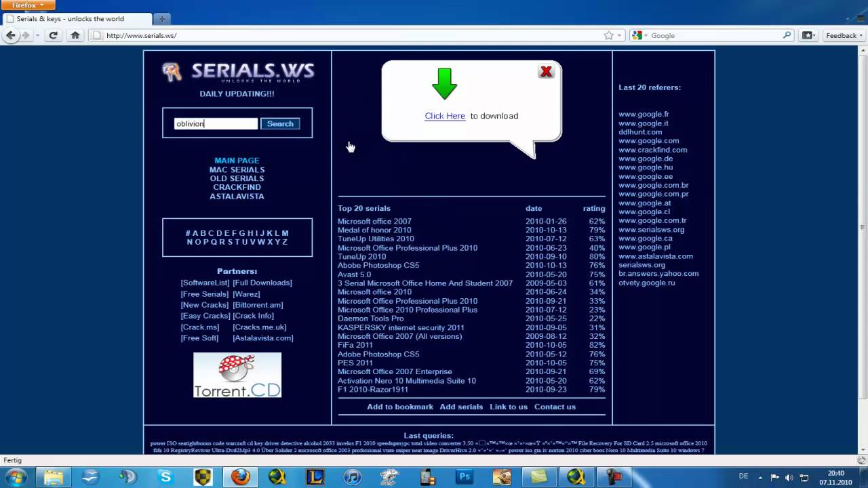Open the bookmarks toolbar button
The image size is (868, 488).
point(808,35)
